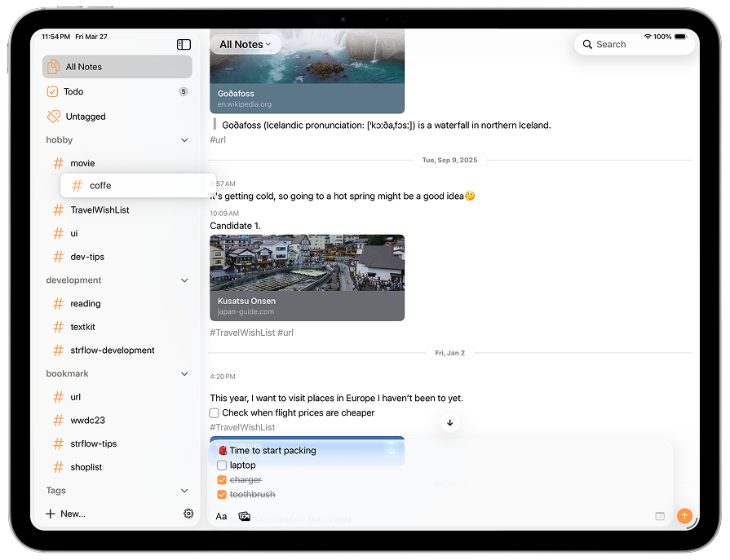
Task: Click the Wi-Fi status icon
Action: pos(648,37)
